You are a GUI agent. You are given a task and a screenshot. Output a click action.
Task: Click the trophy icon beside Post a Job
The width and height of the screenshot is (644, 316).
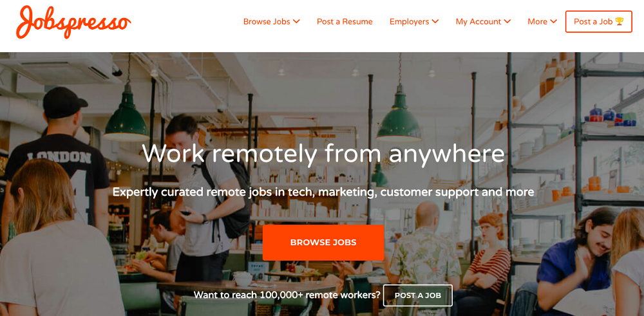click(x=620, y=21)
